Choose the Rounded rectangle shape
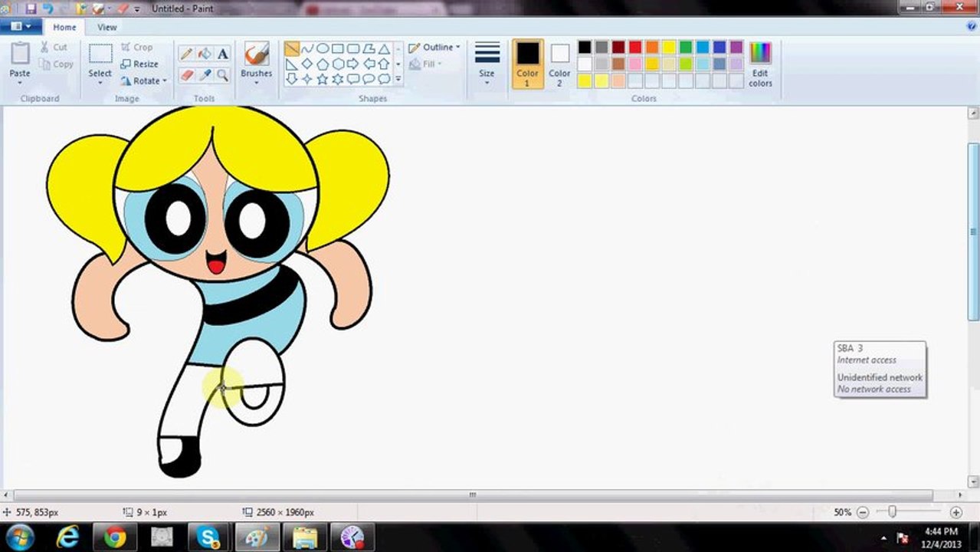The height and width of the screenshot is (552, 980). pyautogui.click(x=353, y=49)
